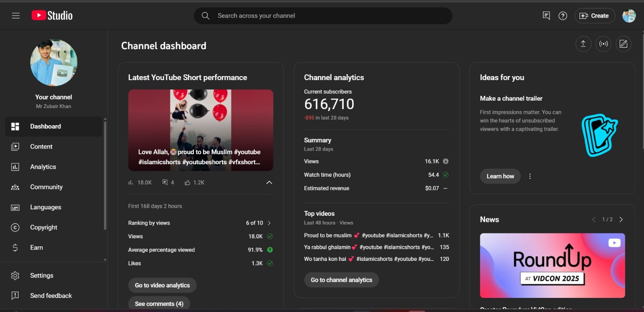Expand Ranking by views chevron arrow
The height and width of the screenshot is (312, 644).
[269, 223]
